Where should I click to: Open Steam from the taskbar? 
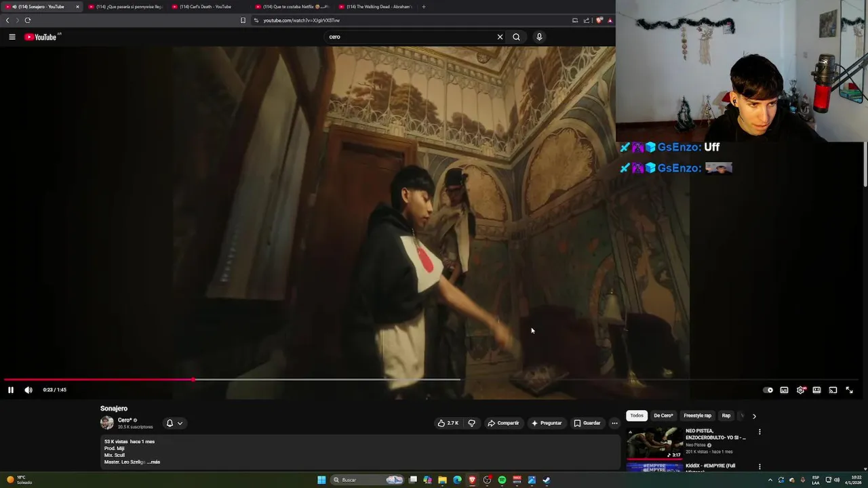pos(547,480)
